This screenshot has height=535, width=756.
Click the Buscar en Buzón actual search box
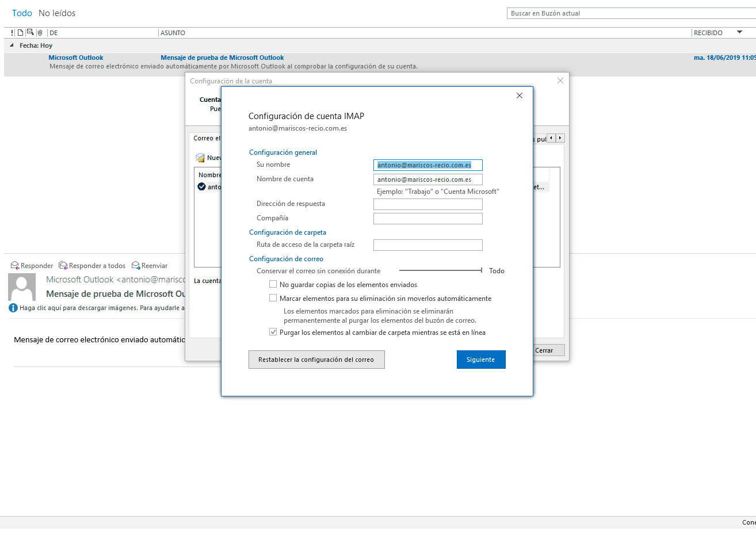(x=631, y=13)
